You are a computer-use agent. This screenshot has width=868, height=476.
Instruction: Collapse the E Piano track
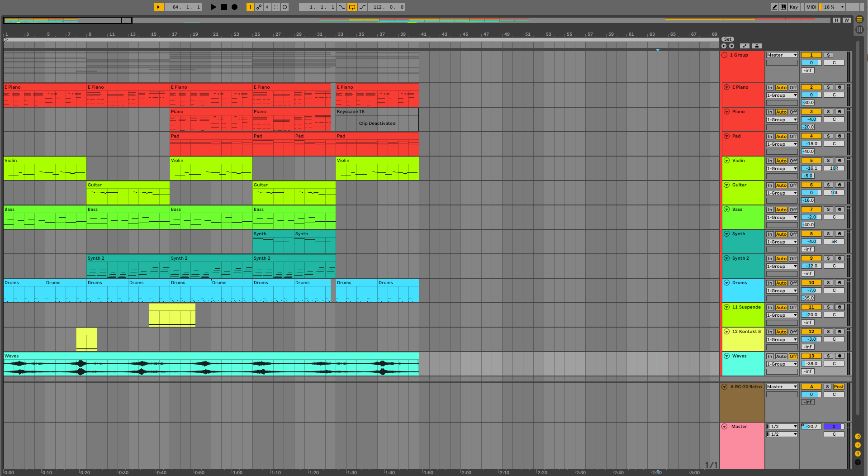(x=727, y=87)
